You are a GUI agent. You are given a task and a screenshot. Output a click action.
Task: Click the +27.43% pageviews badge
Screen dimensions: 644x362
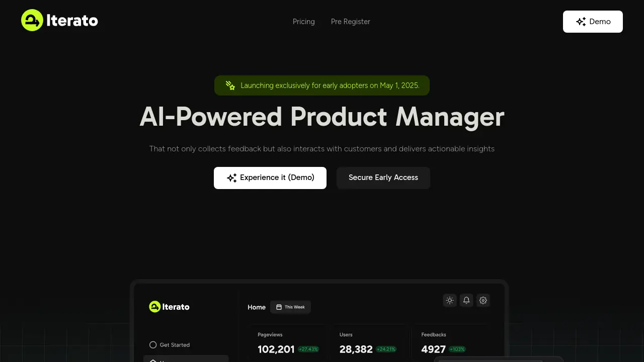point(308,349)
